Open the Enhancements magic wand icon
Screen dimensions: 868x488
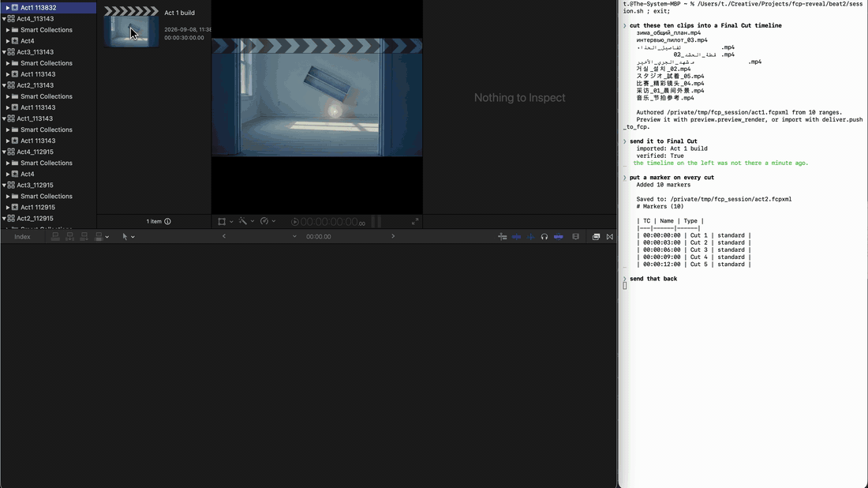coord(242,221)
